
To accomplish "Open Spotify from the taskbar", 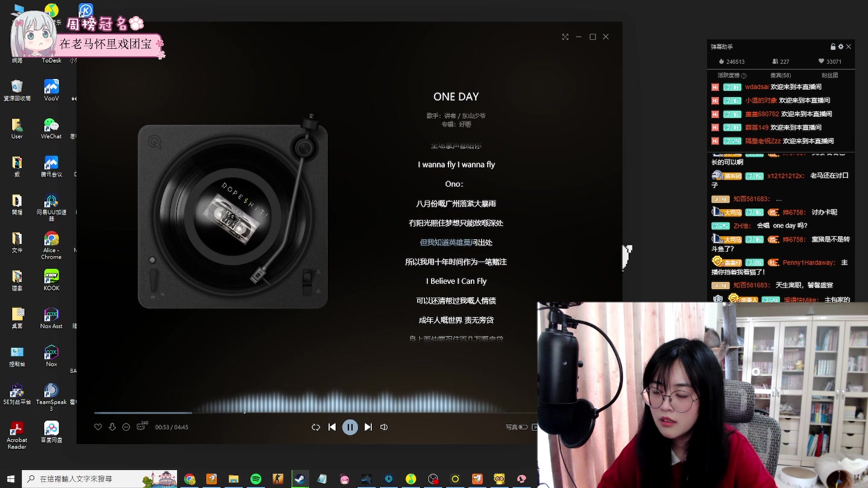I will pyautogui.click(x=256, y=479).
